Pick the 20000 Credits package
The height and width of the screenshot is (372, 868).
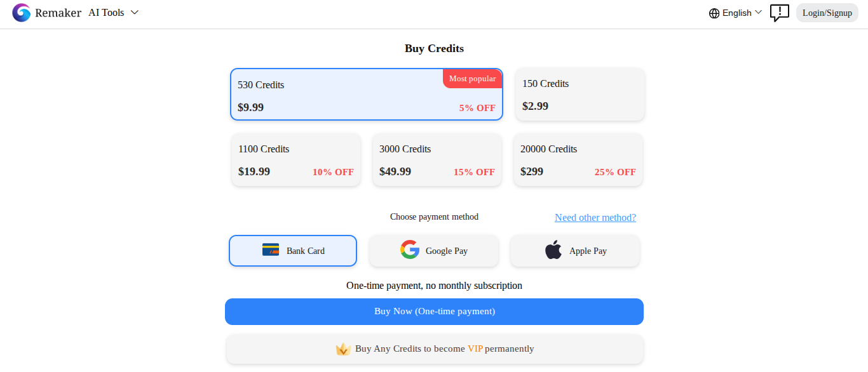pos(578,159)
